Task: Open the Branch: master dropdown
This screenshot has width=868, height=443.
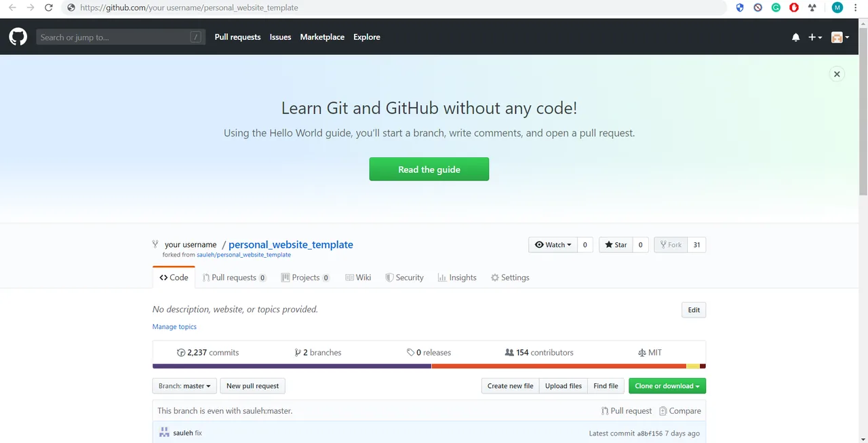Action: [x=184, y=386]
